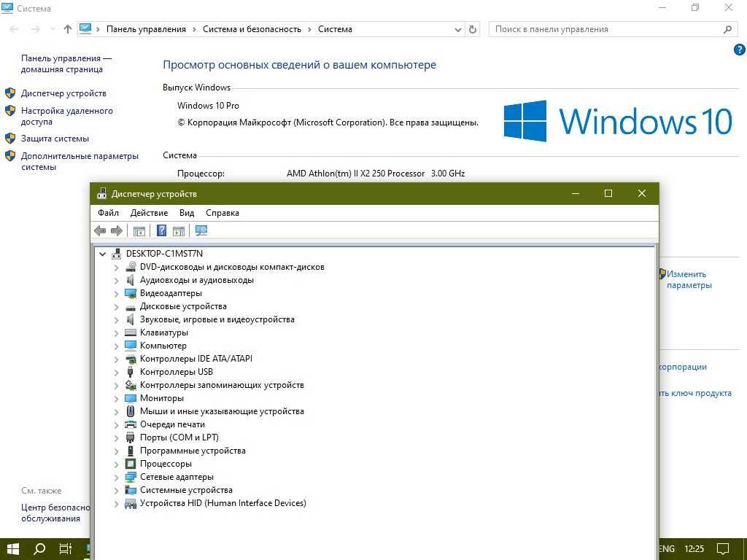Open the Файл menu
Screen dimensions: 747x560
coord(108,213)
